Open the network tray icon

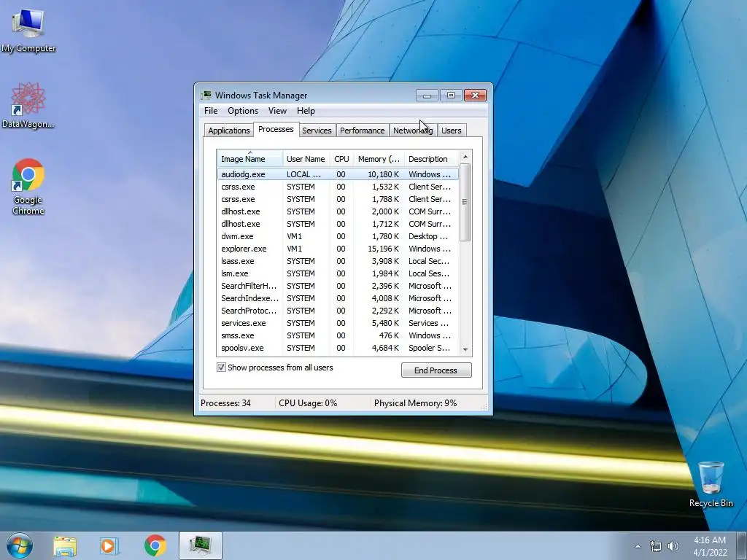[656, 546]
